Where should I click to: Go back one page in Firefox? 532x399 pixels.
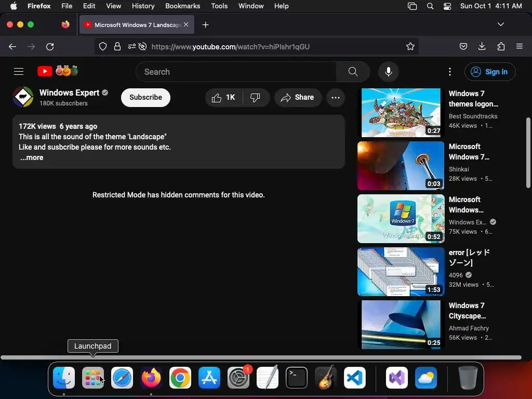[x=12, y=46]
